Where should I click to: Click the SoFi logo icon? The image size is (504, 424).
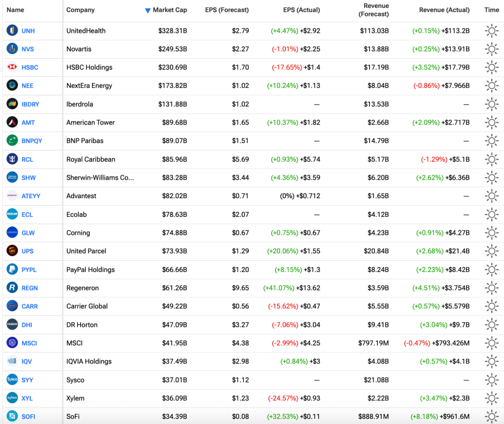[x=12, y=417]
